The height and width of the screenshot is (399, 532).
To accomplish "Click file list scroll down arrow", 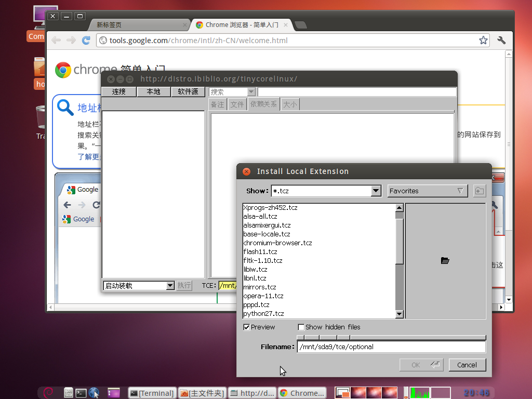I will tap(400, 314).
